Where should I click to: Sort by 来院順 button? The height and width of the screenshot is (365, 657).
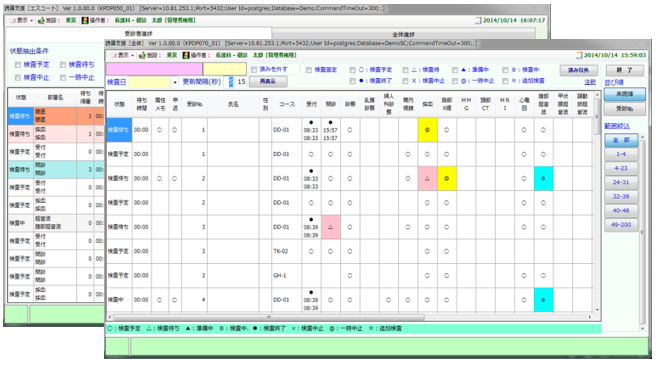tap(625, 94)
